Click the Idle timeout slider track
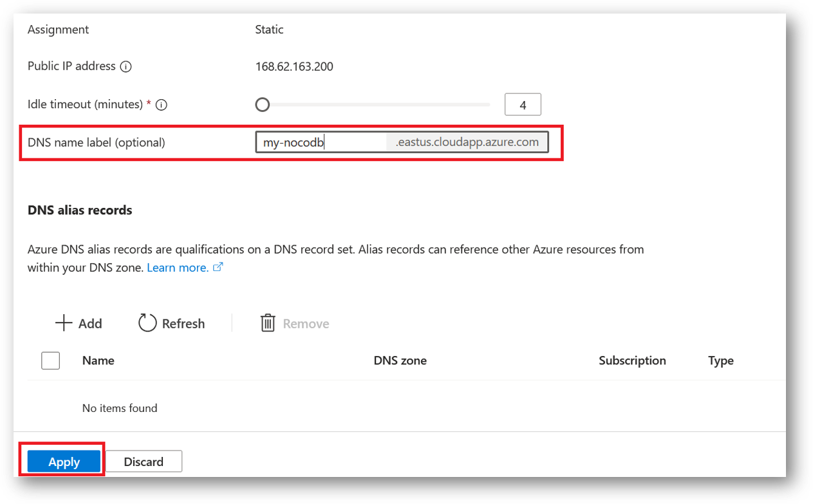This screenshot has height=504, width=813. (x=373, y=104)
